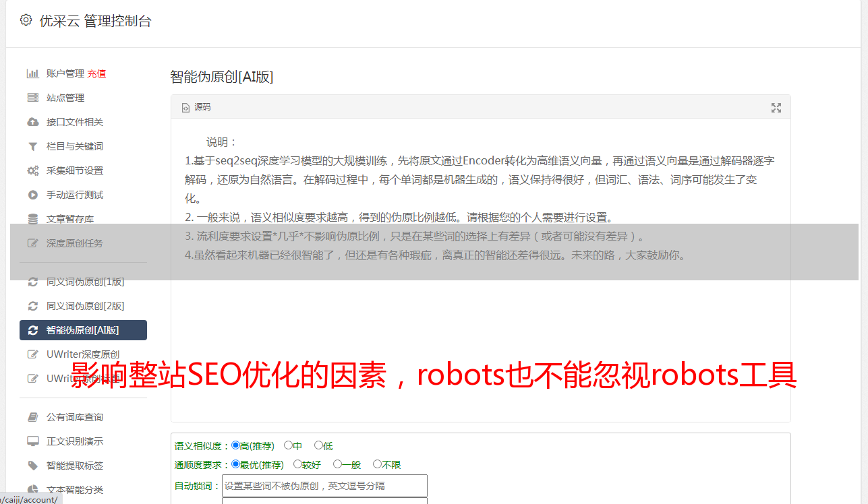Click the 语义相似度： label
The image size is (868, 504).
pos(202,446)
